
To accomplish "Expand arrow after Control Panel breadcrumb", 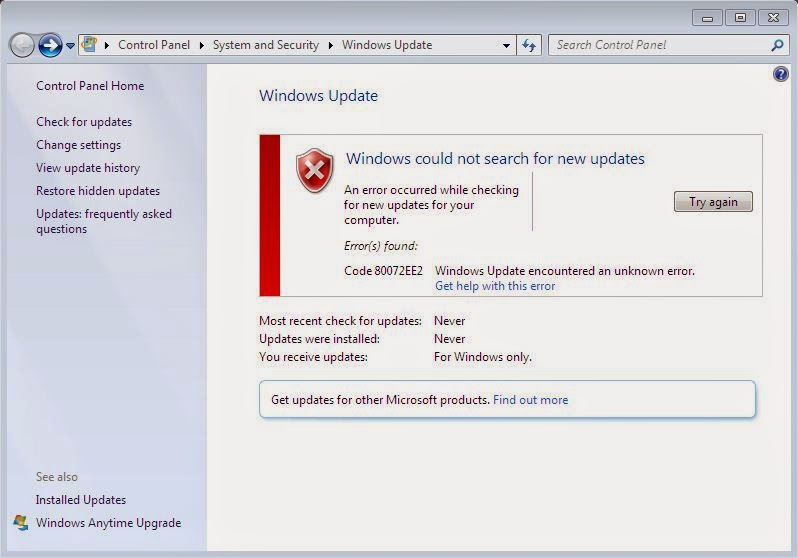I will click(x=202, y=45).
